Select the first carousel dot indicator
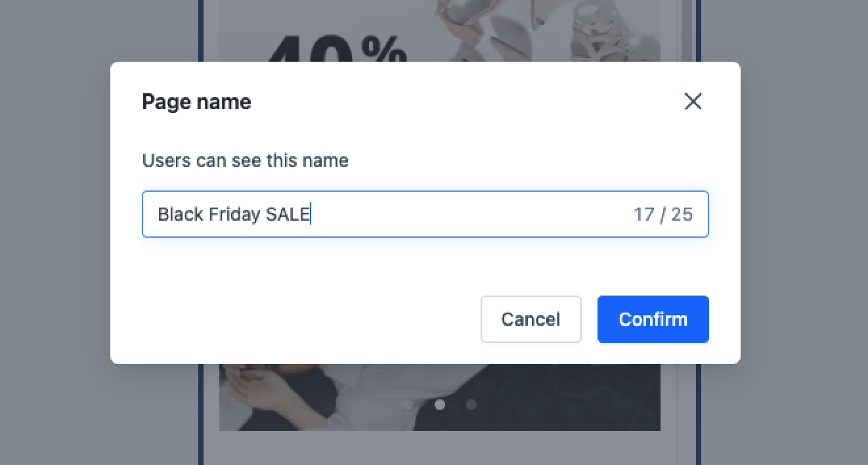 pos(408,405)
